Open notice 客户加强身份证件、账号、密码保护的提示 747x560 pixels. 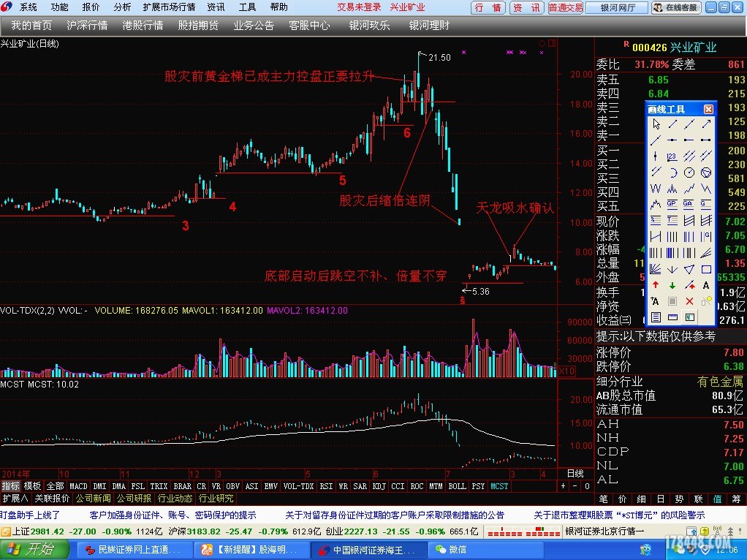point(173,515)
